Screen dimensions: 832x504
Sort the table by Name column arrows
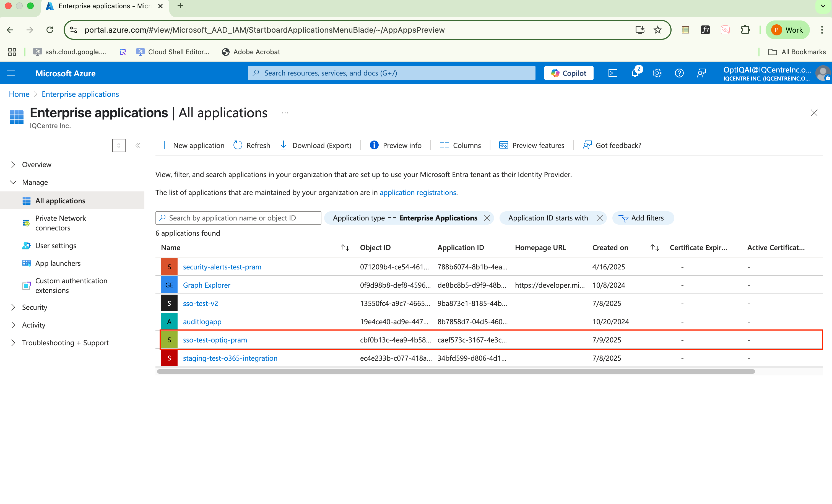tap(345, 248)
